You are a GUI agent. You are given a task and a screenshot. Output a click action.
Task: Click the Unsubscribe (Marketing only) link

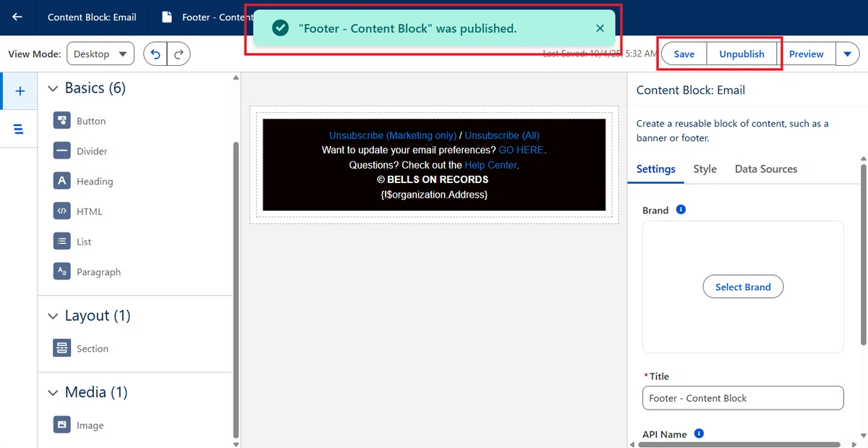tap(393, 135)
